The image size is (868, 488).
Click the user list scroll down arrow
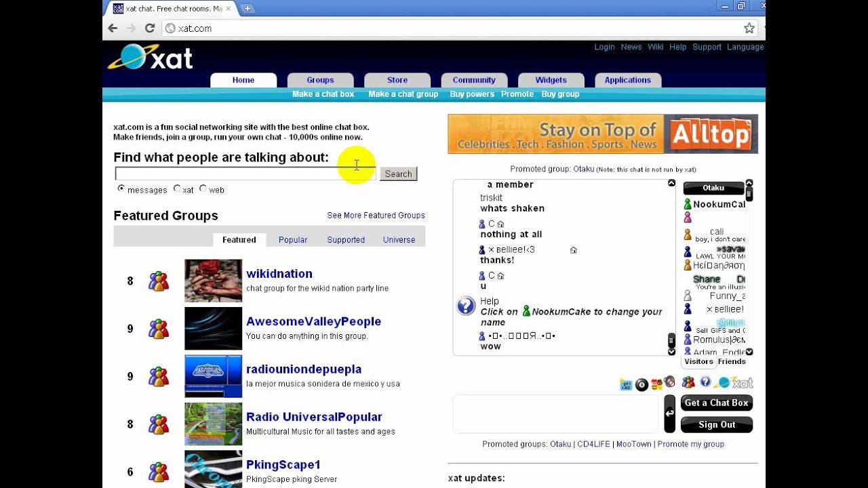point(749,352)
